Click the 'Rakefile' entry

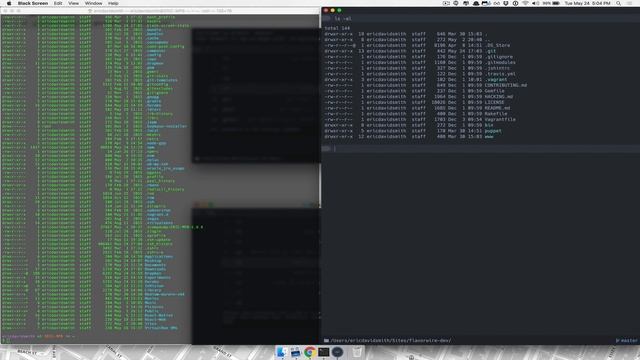coord(496,114)
